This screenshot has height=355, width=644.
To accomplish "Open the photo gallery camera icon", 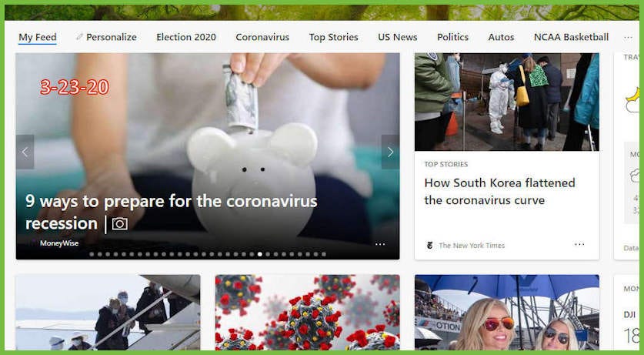I will click(120, 224).
